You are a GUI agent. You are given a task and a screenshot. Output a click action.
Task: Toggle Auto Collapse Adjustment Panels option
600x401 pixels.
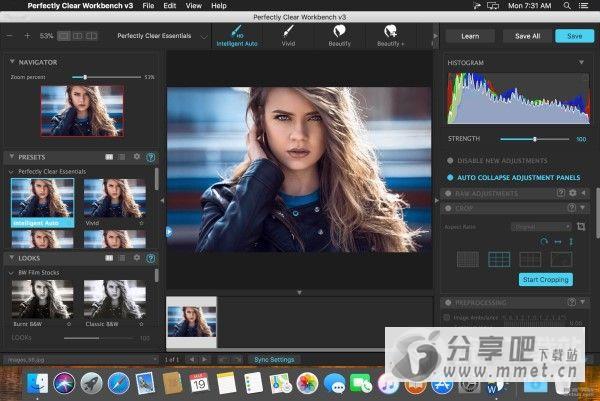(450, 178)
